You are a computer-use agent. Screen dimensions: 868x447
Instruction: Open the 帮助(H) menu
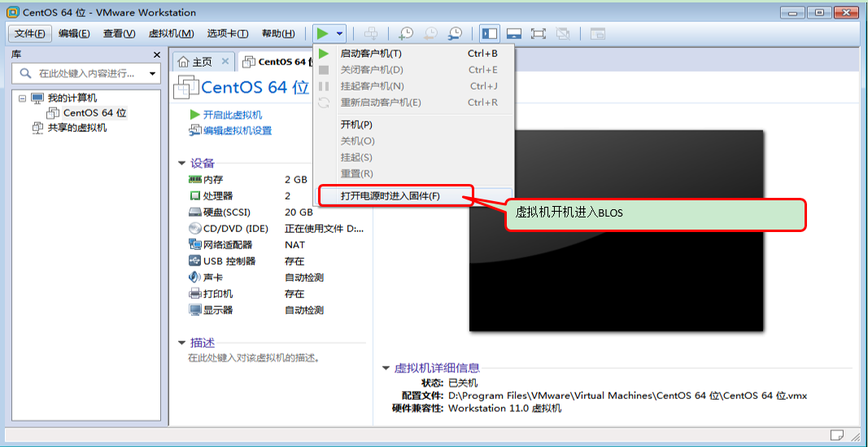(278, 33)
